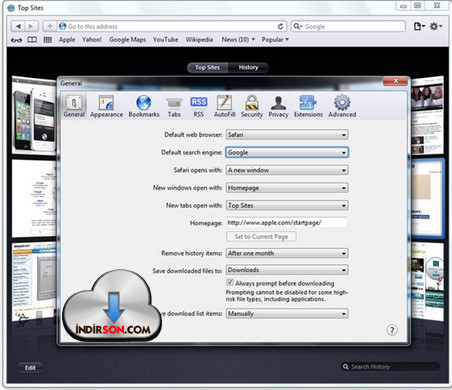Click the Edit button in Top Sites

tap(30, 368)
